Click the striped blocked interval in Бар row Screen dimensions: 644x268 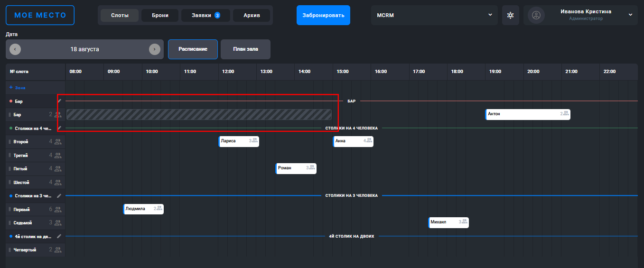pos(199,114)
